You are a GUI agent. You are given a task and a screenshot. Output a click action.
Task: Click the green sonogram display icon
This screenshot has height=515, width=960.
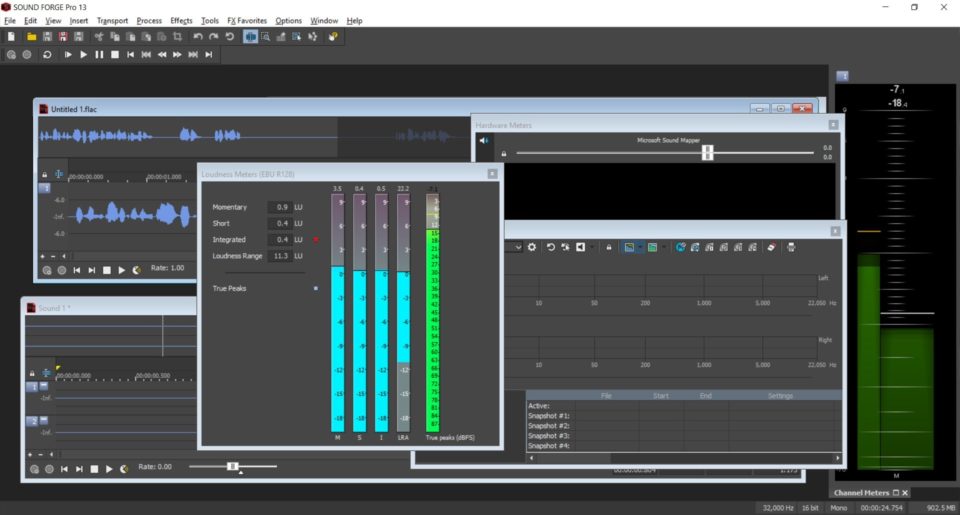tap(653, 247)
